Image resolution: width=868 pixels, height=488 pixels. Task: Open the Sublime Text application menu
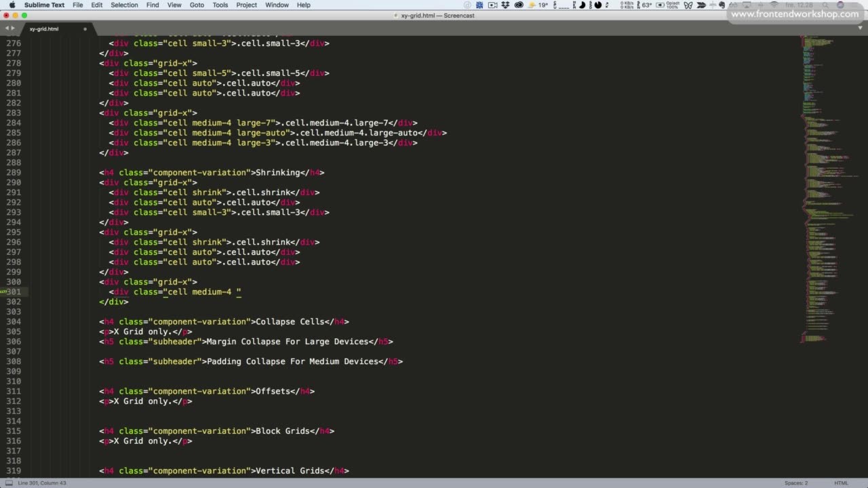pos(44,5)
